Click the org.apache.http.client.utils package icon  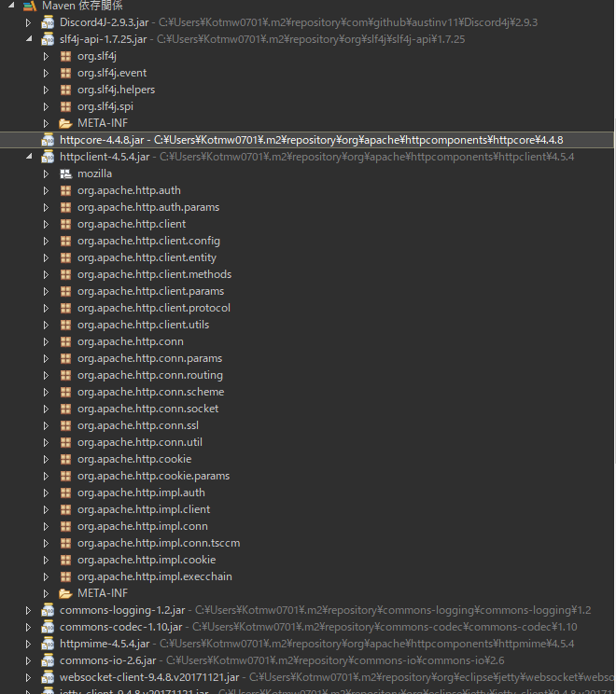tap(65, 326)
